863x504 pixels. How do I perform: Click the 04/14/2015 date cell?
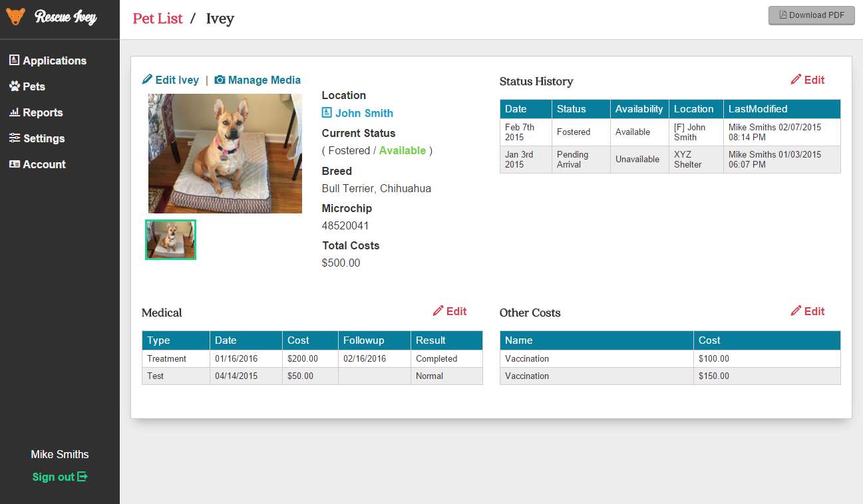tap(246, 376)
